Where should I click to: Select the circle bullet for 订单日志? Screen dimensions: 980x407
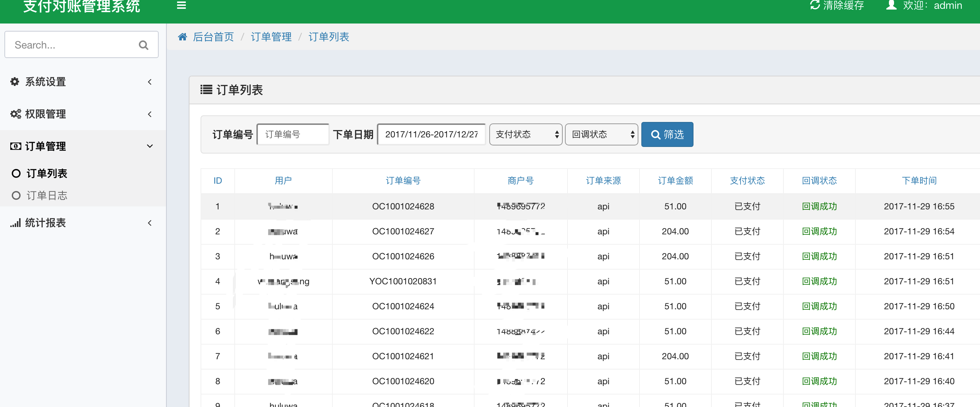(x=16, y=195)
